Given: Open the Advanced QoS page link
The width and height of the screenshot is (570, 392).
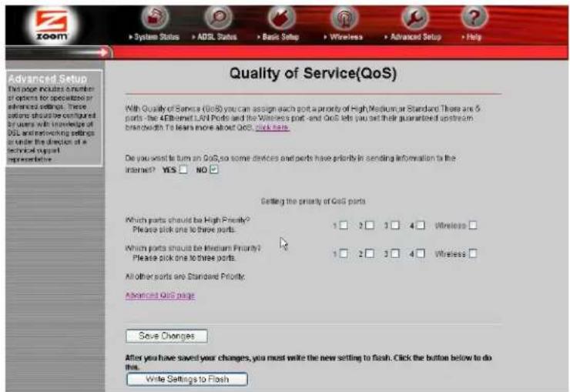Looking at the screenshot, I should point(160,295).
